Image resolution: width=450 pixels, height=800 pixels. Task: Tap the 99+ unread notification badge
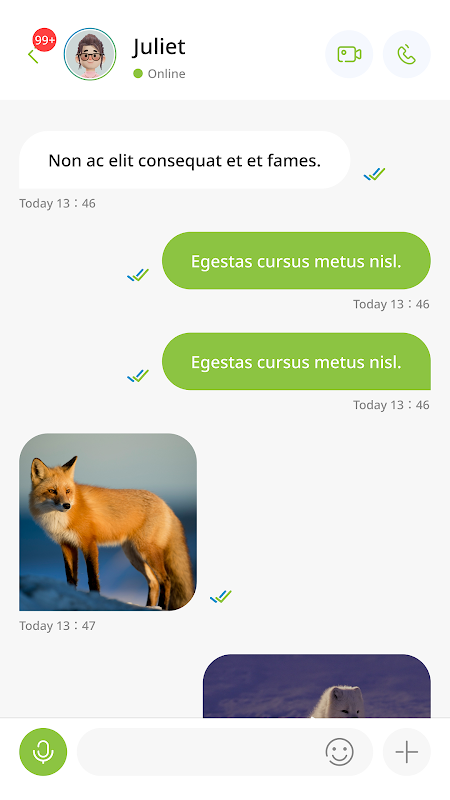click(45, 40)
